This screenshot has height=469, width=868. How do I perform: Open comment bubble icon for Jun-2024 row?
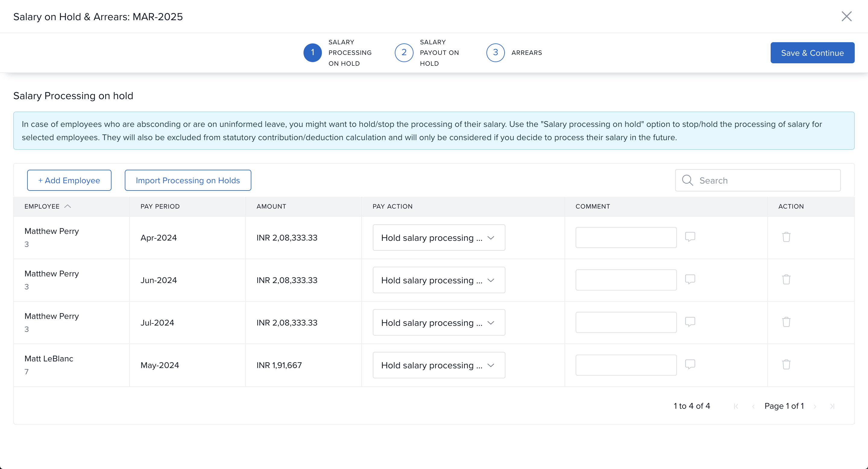[x=690, y=279]
